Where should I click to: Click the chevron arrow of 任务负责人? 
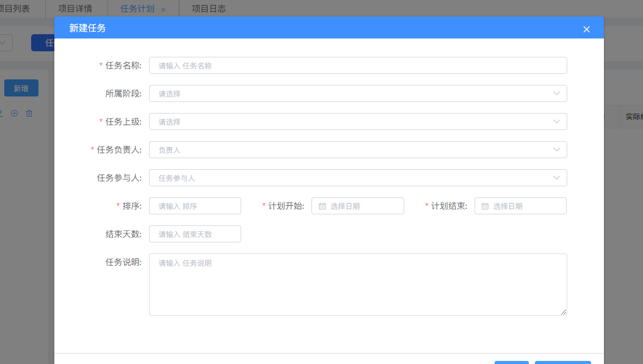(x=556, y=150)
